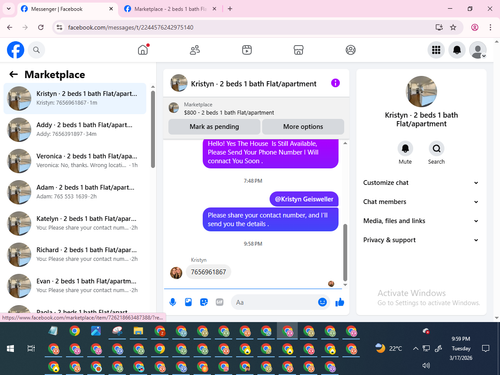Viewport: 500px width, 375px height.
Task: Open account profile avatar menu
Action: pos(478,50)
